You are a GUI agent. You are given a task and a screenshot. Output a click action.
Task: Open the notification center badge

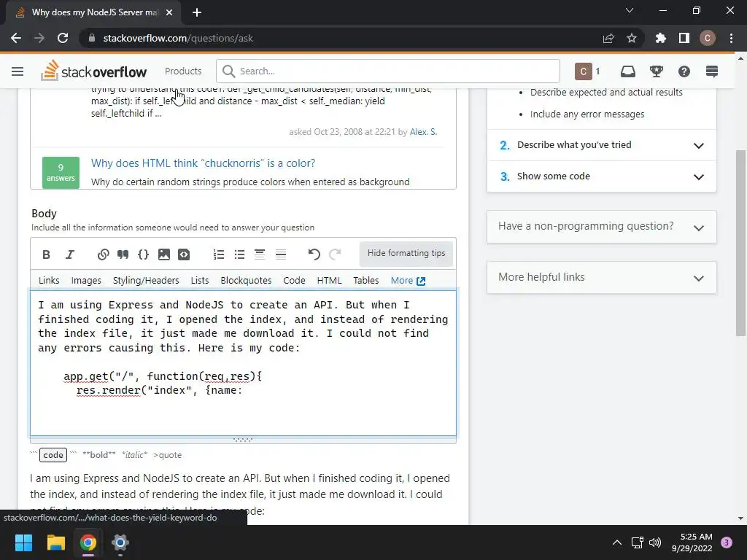(x=727, y=542)
